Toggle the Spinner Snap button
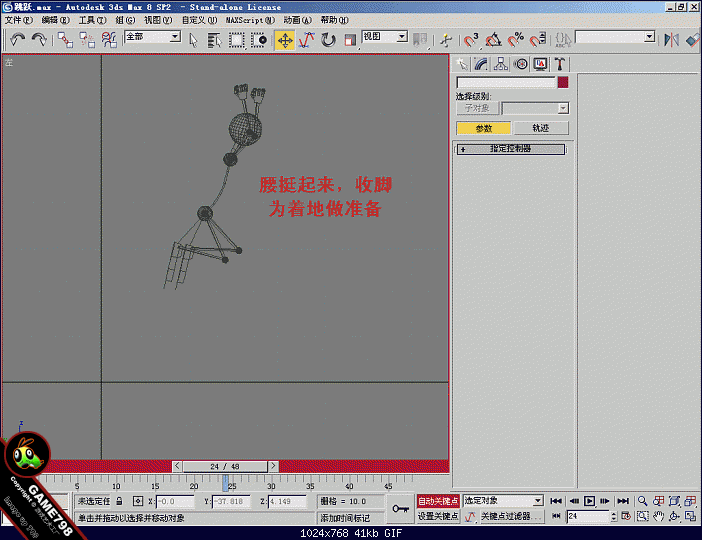 538,40
